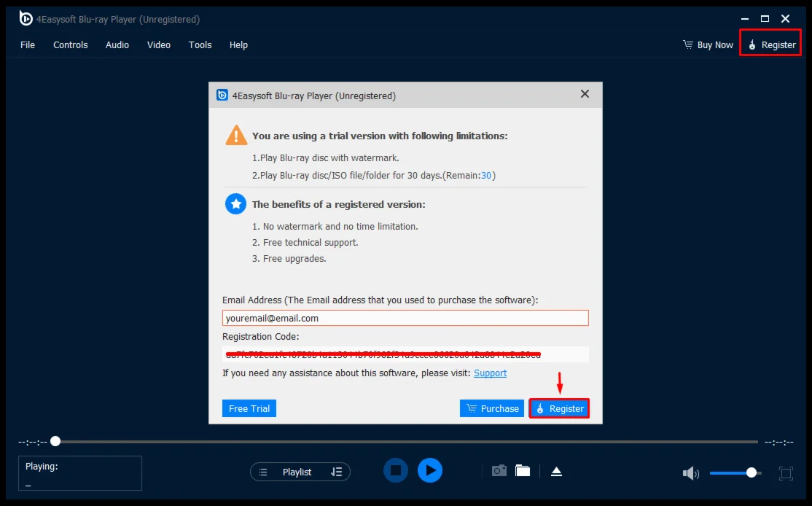Enter fullscreen with the fullscreen icon
This screenshot has width=812, height=506.
786,473
